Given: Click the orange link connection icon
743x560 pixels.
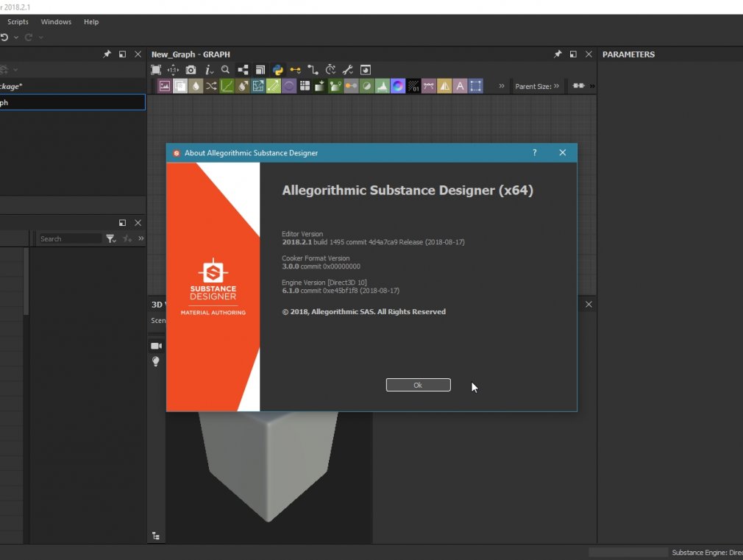Looking at the screenshot, I should click(295, 70).
